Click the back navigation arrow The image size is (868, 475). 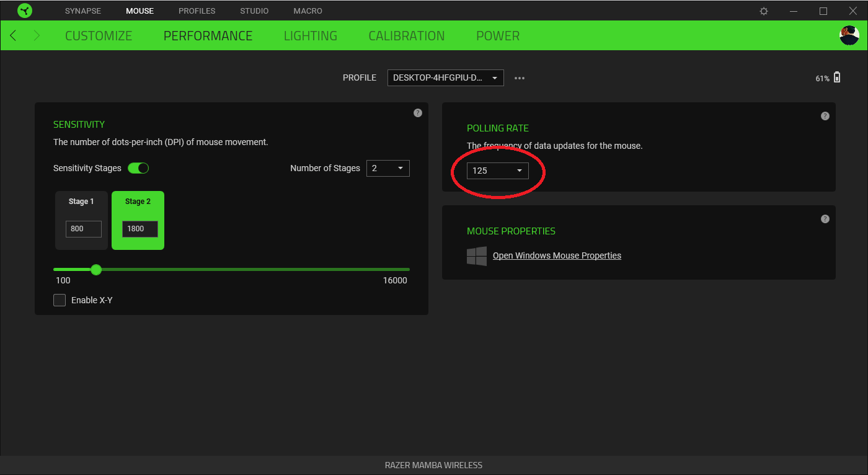pyautogui.click(x=12, y=35)
